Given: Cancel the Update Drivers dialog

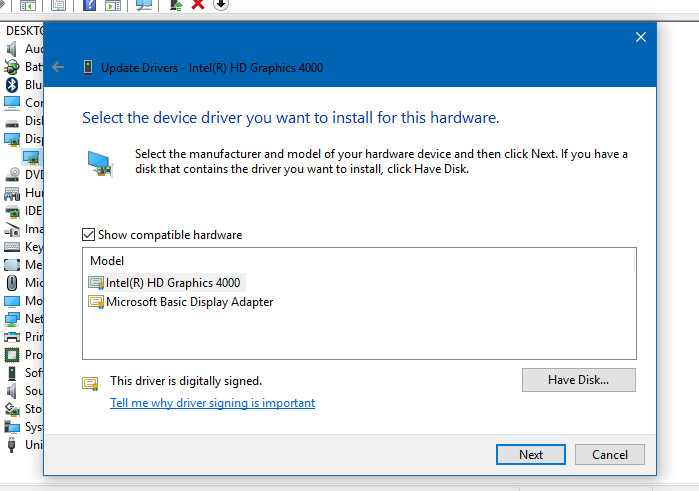Looking at the screenshot, I should click(609, 454).
